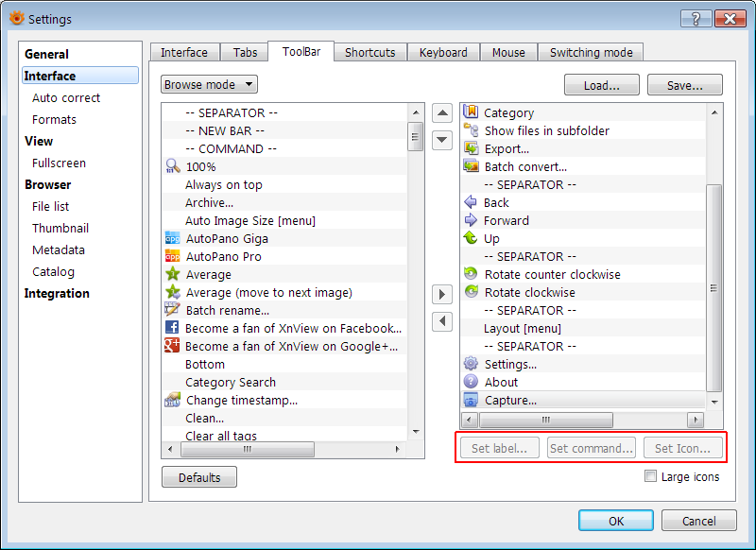Click the Load... button

coord(602,85)
